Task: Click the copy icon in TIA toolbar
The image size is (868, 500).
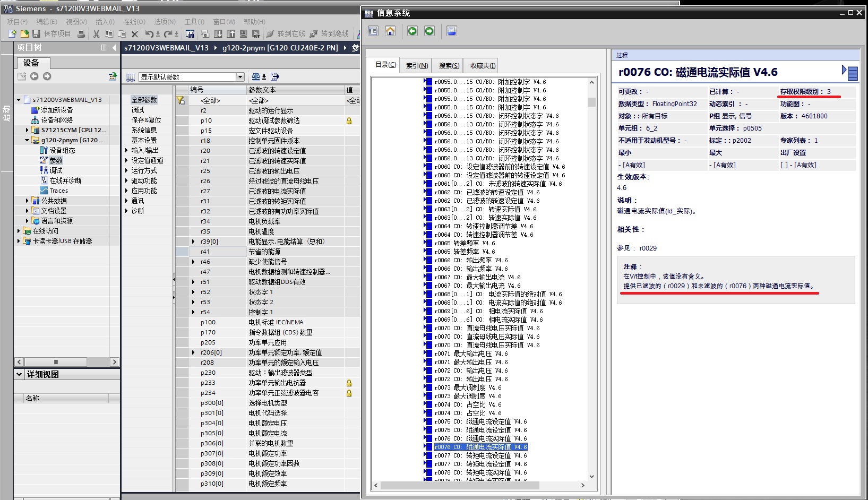Action: click(109, 33)
